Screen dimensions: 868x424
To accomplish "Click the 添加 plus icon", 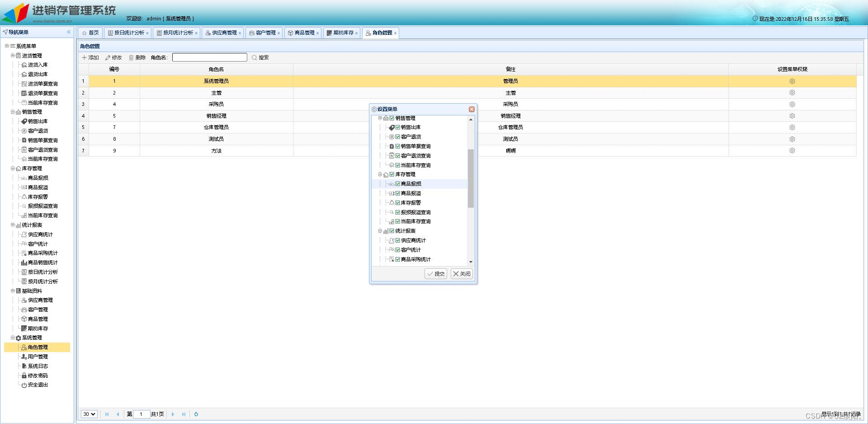I will [84, 57].
